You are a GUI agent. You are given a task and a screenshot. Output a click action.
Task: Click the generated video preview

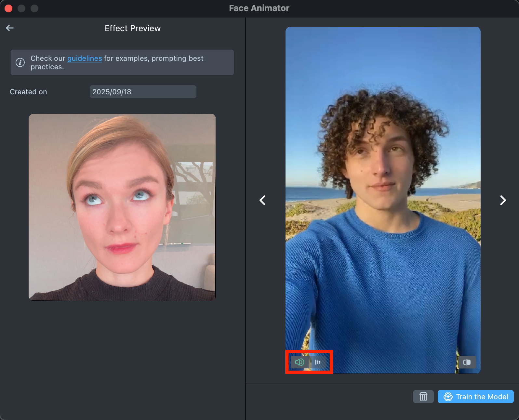pyautogui.click(x=383, y=195)
